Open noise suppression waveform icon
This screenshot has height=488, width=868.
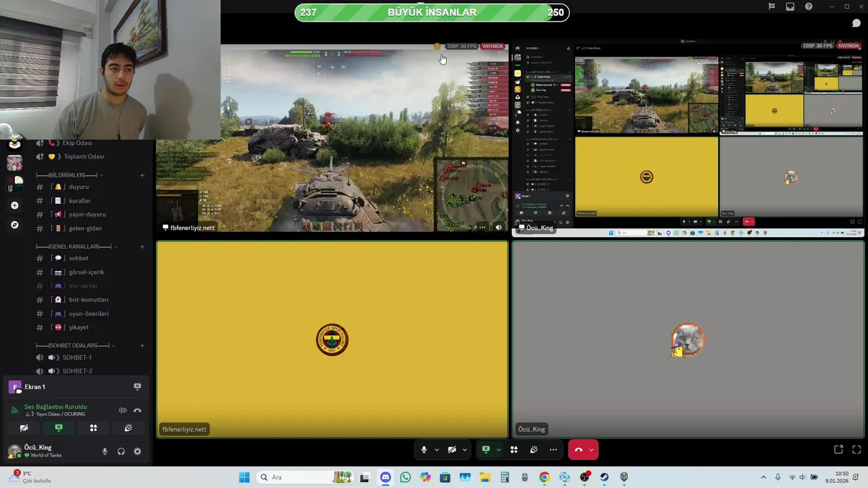click(123, 410)
